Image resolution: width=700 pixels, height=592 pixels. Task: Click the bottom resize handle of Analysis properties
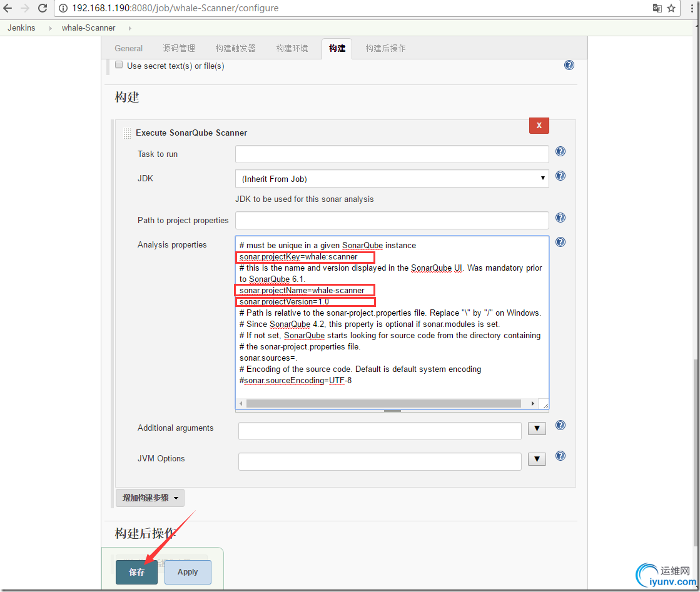coord(392,411)
